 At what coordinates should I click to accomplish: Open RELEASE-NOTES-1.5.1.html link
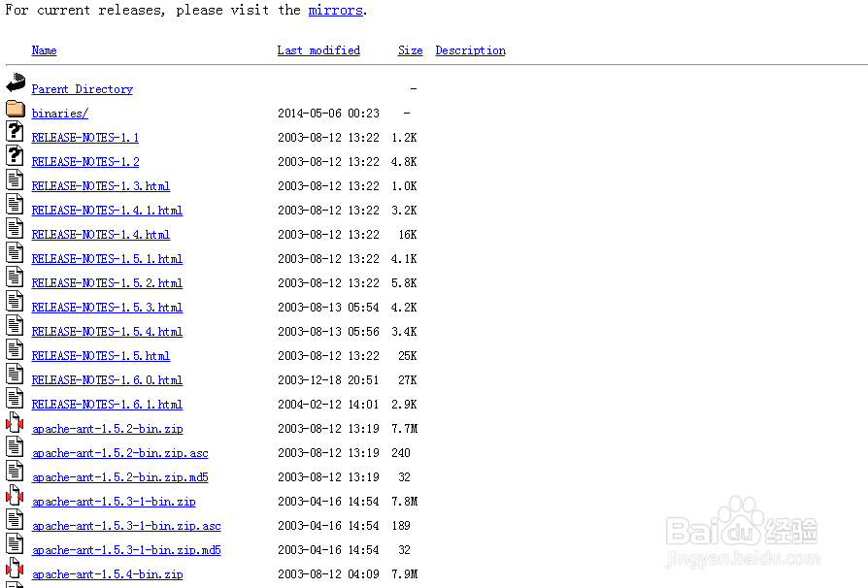107,259
